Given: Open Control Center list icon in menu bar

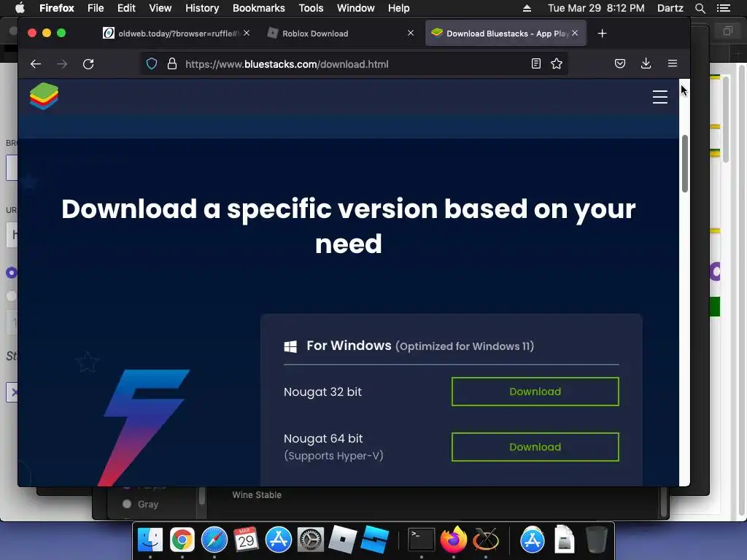Looking at the screenshot, I should coord(724,8).
